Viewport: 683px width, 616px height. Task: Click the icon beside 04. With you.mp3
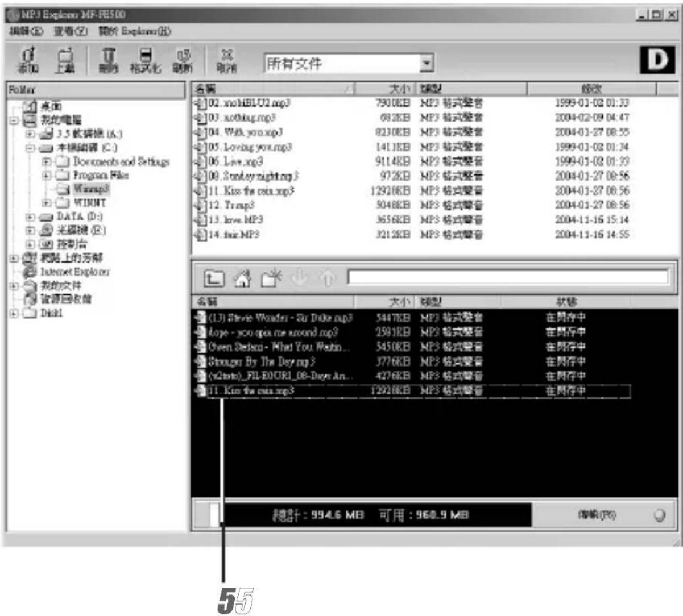coord(200,132)
